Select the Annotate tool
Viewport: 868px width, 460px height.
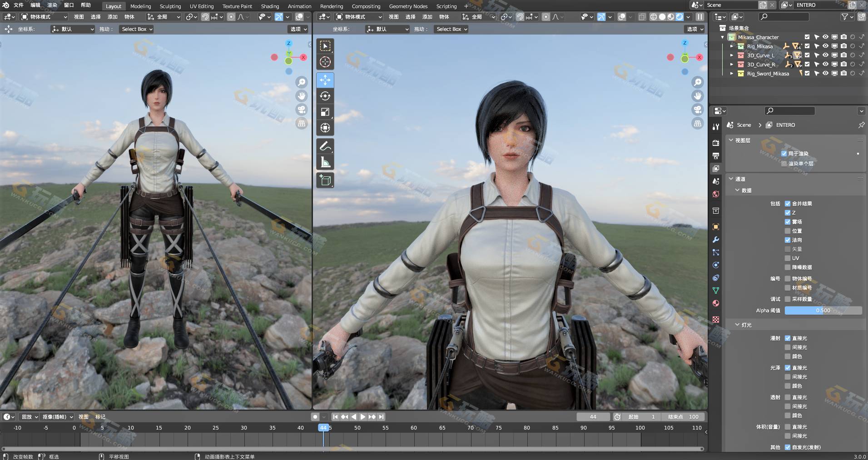point(325,146)
